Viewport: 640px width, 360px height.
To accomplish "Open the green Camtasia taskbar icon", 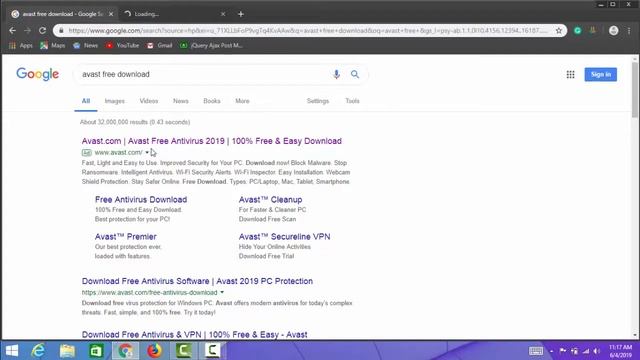I will (183, 351).
